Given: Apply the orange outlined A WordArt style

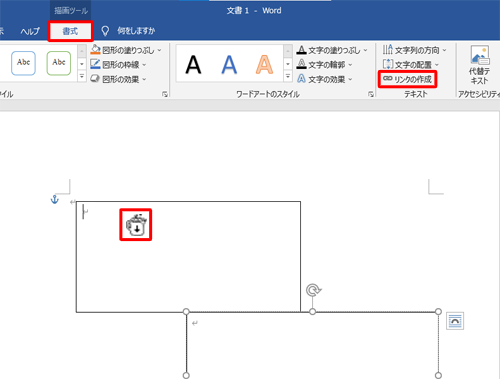Looking at the screenshot, I should 264,64.
